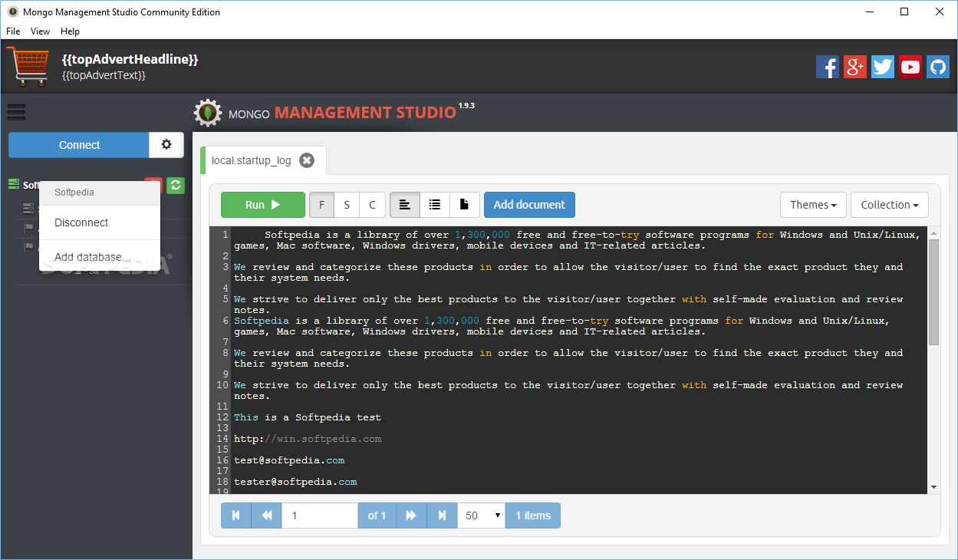
Task: Click the shopping cart advert icon
Action: coord(28,66)
